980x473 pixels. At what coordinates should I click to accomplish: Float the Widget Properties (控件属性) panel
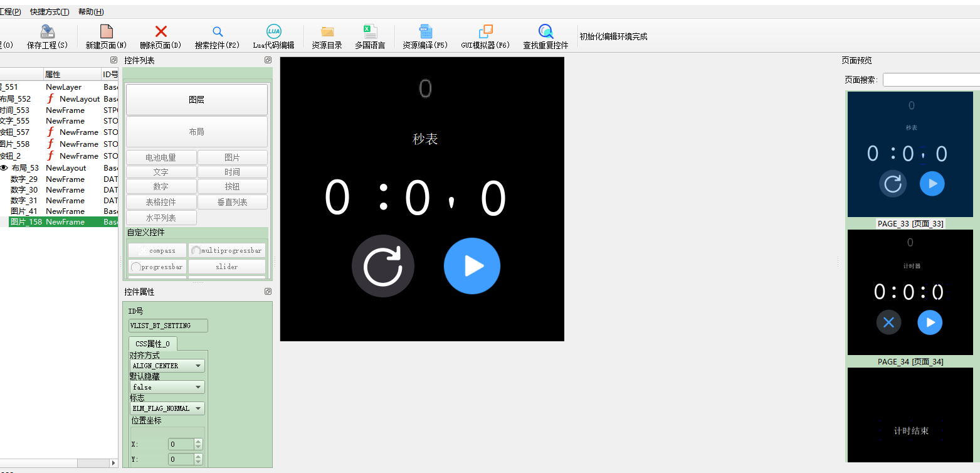tap(268, 292)
